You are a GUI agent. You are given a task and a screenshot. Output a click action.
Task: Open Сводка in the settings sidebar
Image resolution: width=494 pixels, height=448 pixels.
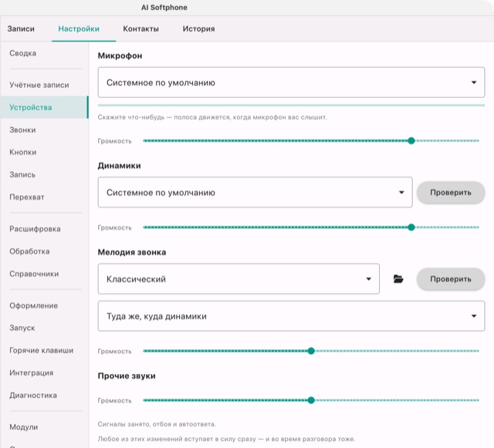[x=44, y=53]
